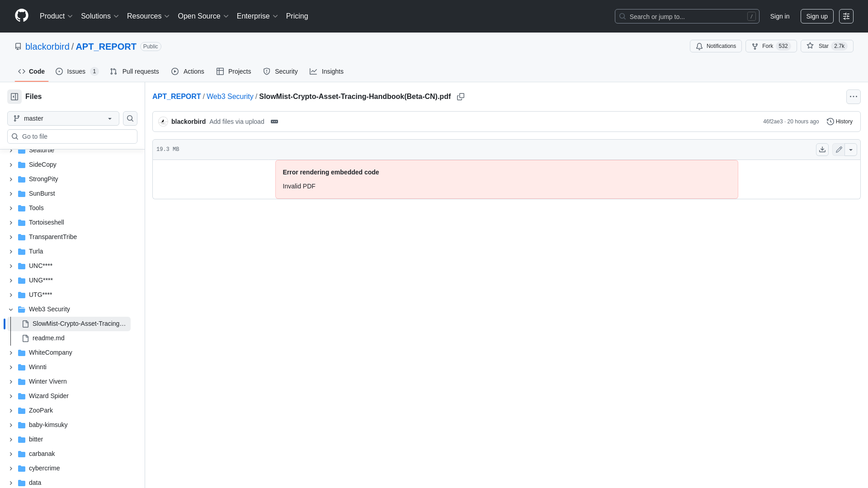Fork the APT_REPORT repository
The image size is (868, 488).
pos(771,46)
